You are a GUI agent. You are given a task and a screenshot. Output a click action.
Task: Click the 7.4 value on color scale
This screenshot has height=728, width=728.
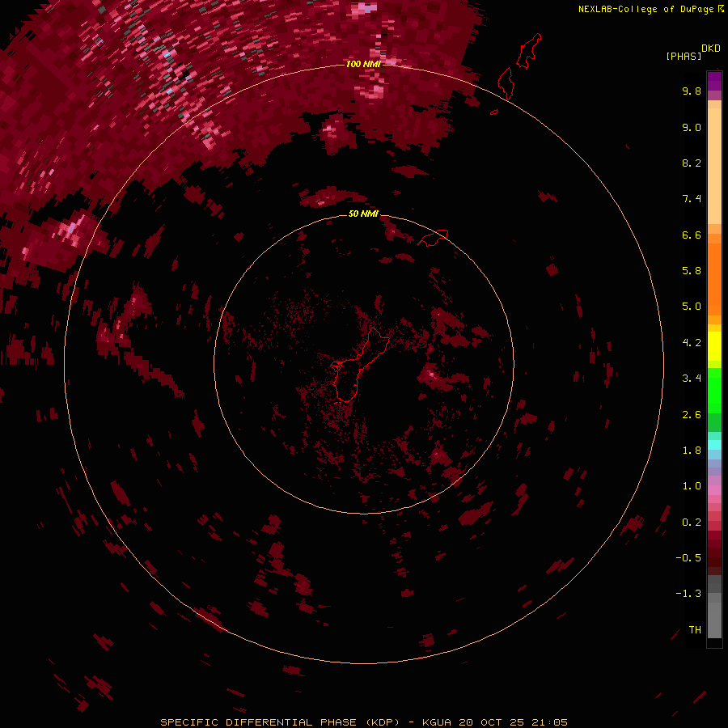[692, 199]
